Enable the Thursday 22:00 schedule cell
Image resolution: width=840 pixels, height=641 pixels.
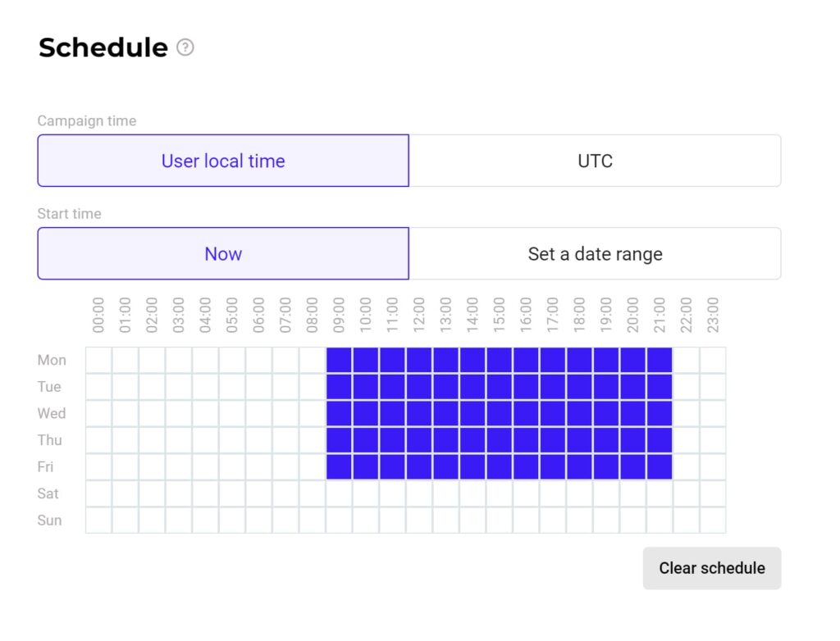(x=687, y=440)
